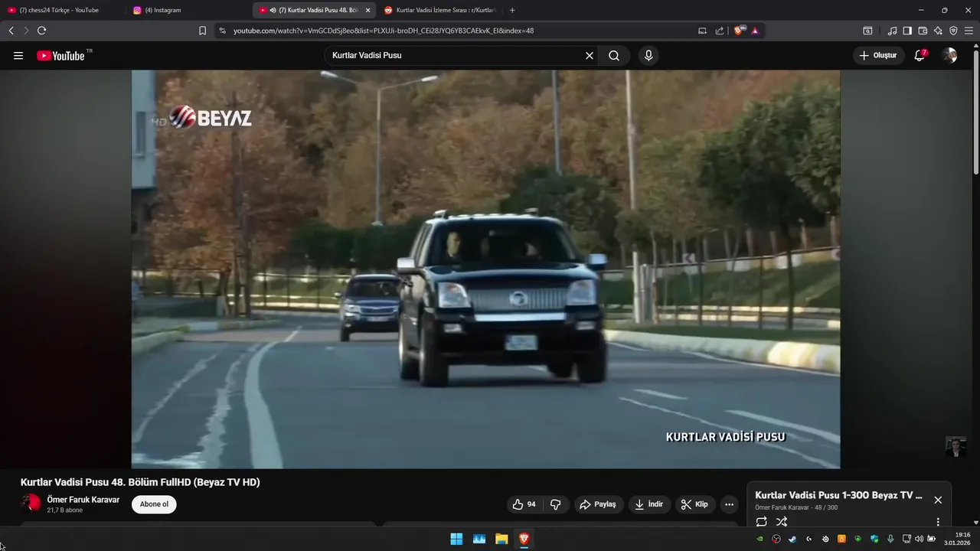Viewport: 980px width, 551px height.
Task: Open the Kurtlar Vadisi Pusu 1-300 playlist title
Action: pos(838,495)
